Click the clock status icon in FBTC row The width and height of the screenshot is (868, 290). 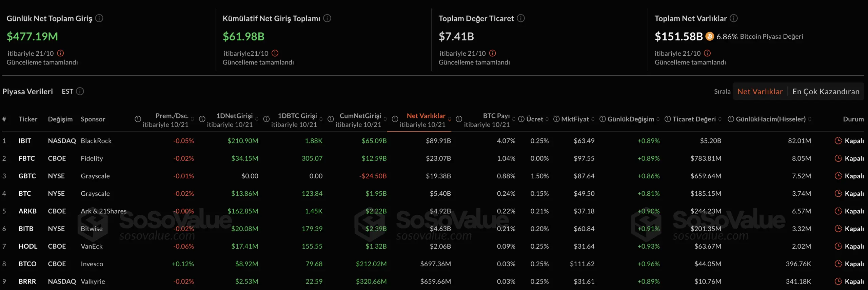838,158
